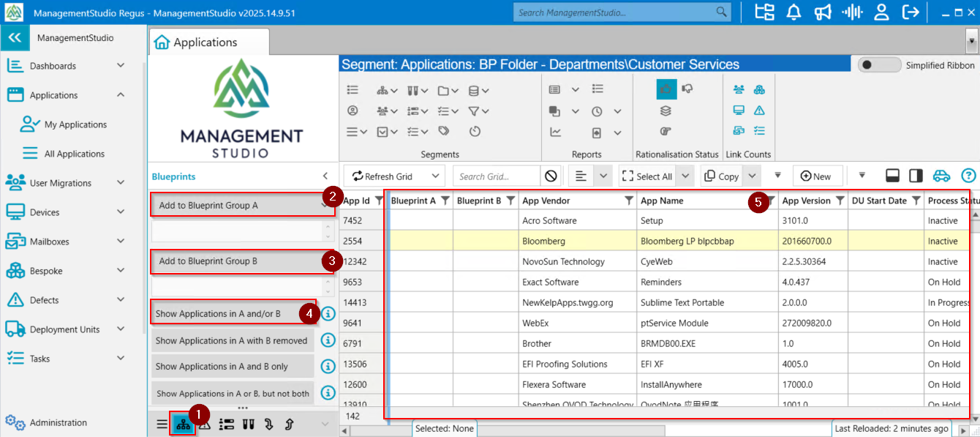Click the New button in grid toolbar
The width and height of the screenshot is (980, 437).
[x=816, y=176]
